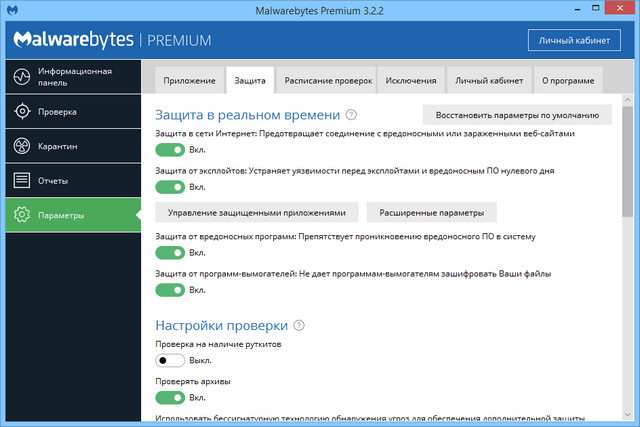Image resolution: width=640 pixels, height=427 pixels.
Task: Click Восстановить параметры по умолчанию button
Action: click(x=517, y=115)
